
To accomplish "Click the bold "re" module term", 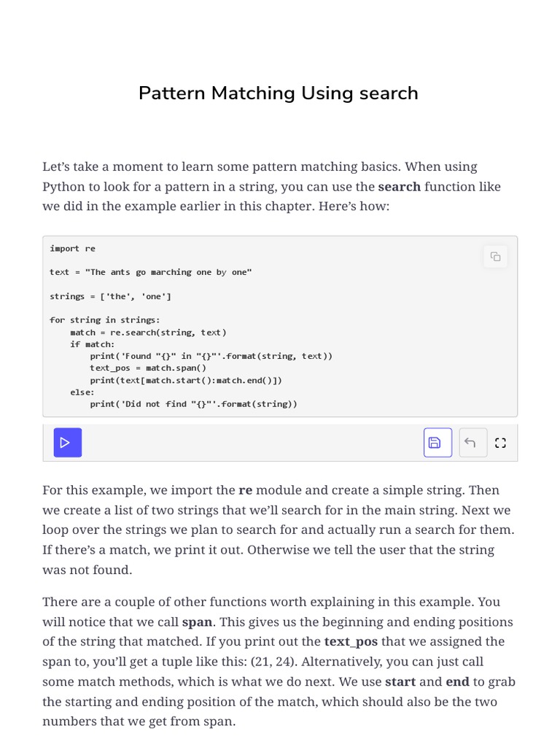I will pyautogui.click(x=245, y=490).
